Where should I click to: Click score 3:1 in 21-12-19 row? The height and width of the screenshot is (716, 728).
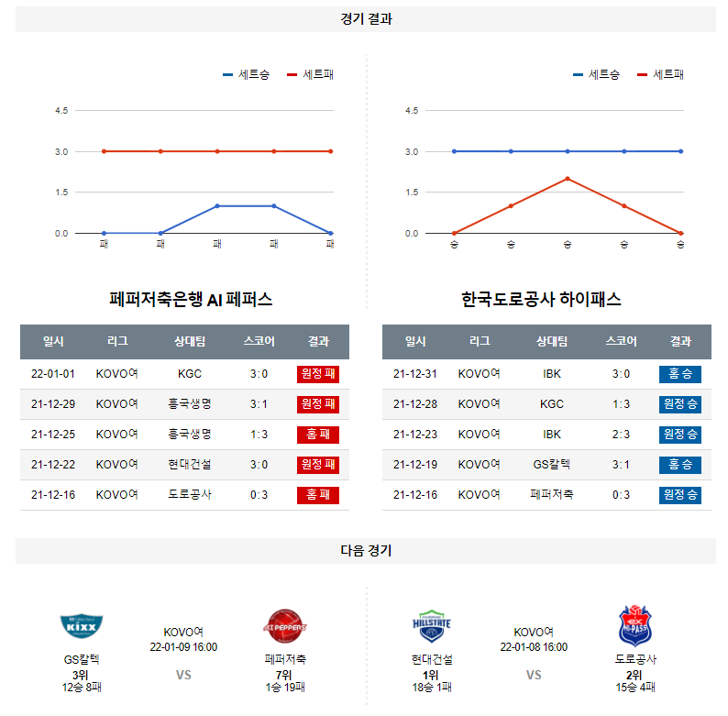tap(622, 464)
